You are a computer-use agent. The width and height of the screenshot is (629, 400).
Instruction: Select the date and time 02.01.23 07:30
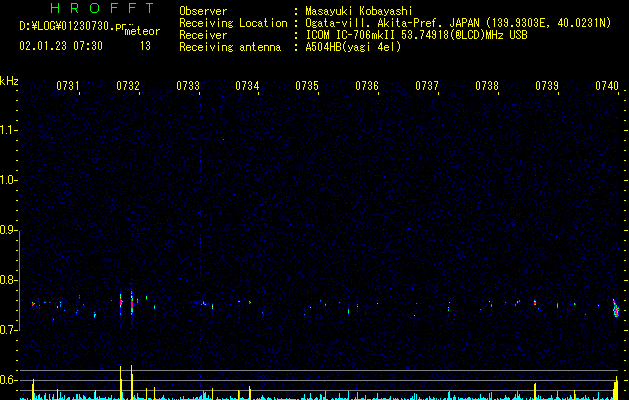click(61, 46)
